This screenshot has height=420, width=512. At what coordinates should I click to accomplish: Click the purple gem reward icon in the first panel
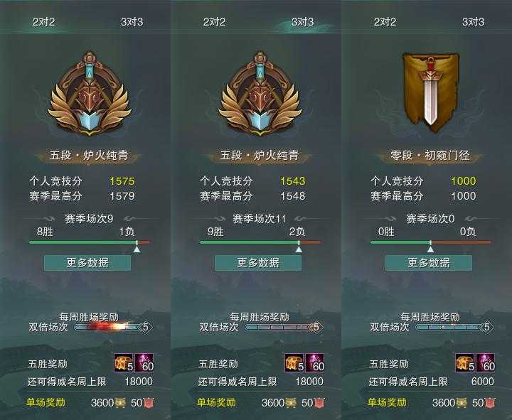[144, 363]
